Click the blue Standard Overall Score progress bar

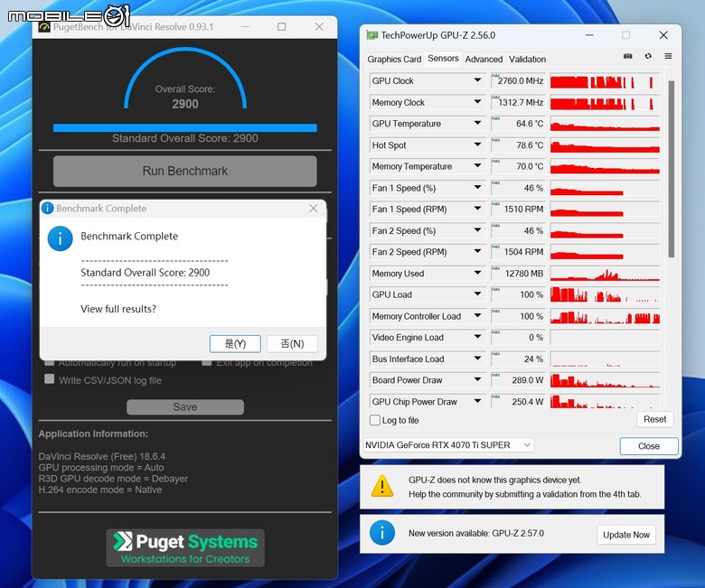coord(184,128)
